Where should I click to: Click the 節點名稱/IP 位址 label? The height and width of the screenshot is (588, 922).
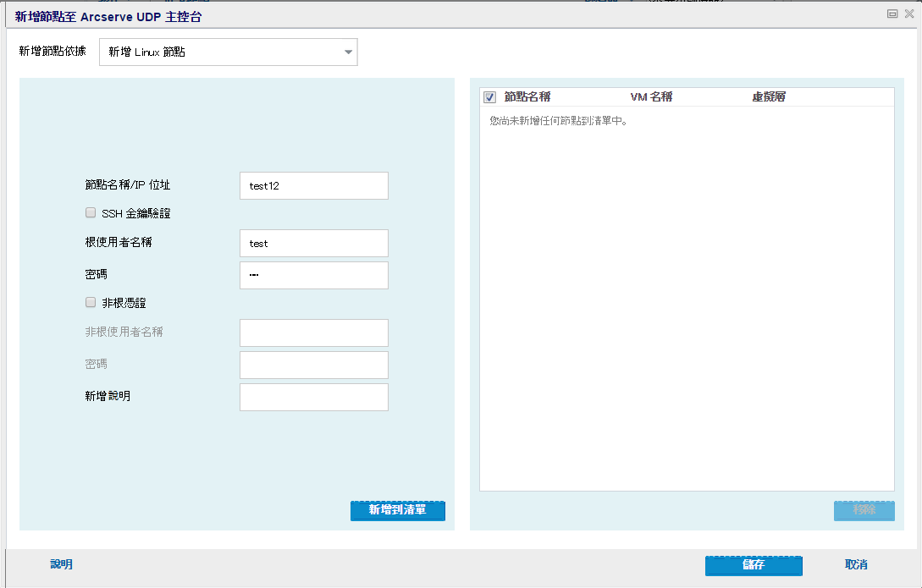(128, 185)
